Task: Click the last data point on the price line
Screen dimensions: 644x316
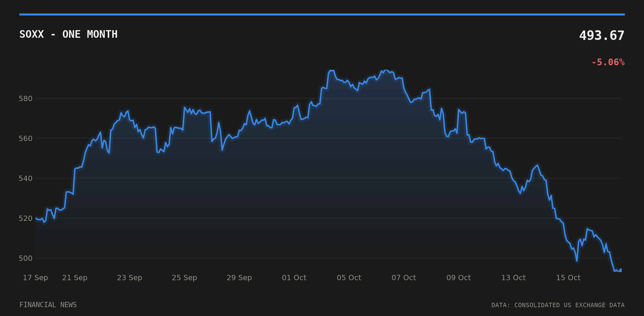Action: [621, 270]
